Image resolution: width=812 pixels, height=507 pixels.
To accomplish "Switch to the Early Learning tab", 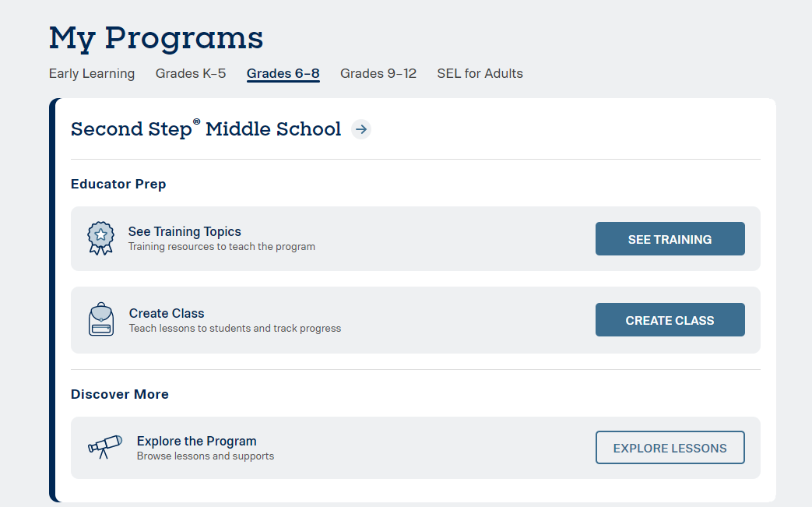I will (x=92, y=73).
